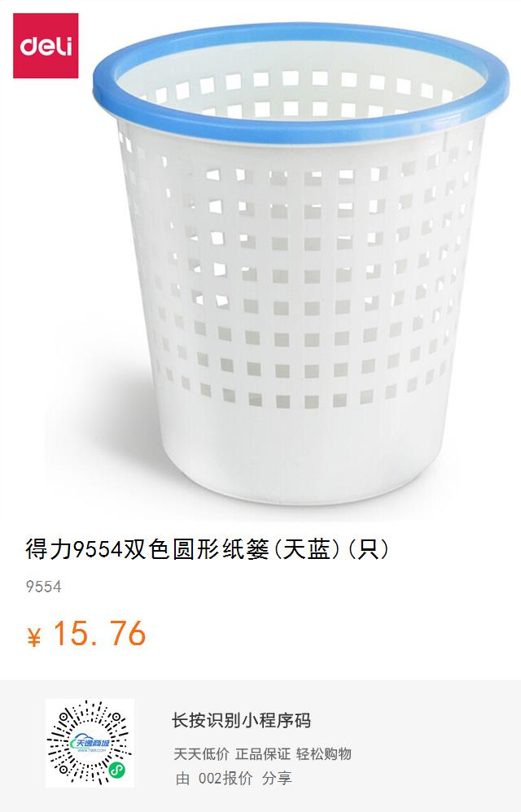Click the orange ¥ currency symbol

(33, 637)
